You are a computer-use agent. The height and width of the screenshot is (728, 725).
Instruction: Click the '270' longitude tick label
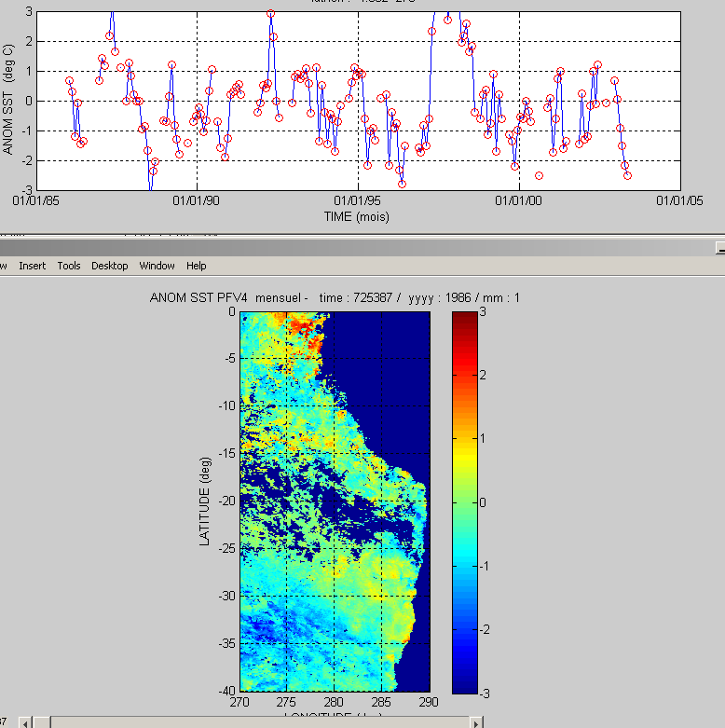click(x=239, y=702)
